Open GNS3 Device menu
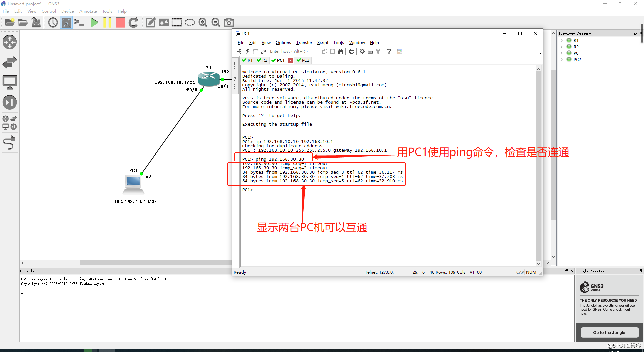This screenshot has height=352, width=644. click(x=68, y=11)
